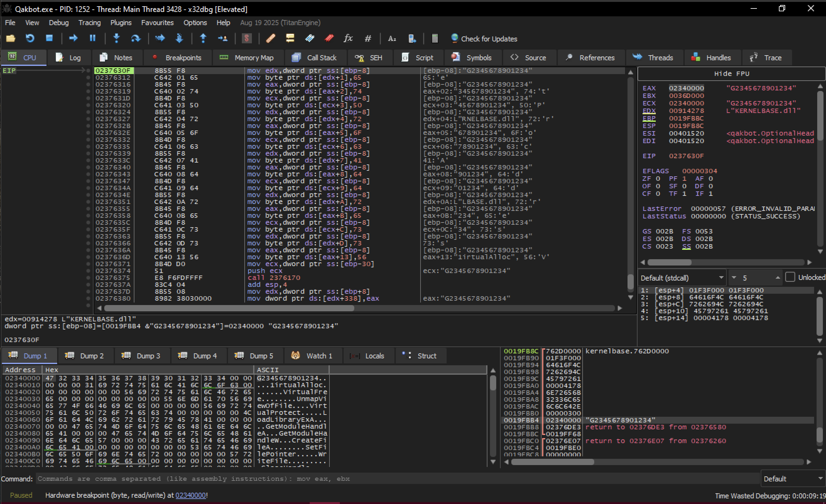Select the call 2376170 instruction row
Screen dimensions: 826x504
(x=359, y=278)
